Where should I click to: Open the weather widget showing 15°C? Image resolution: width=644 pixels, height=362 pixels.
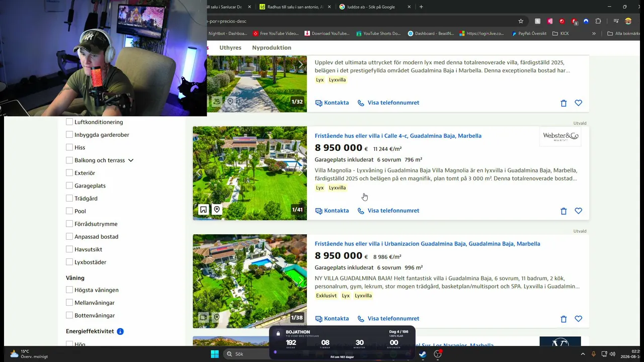29,354
